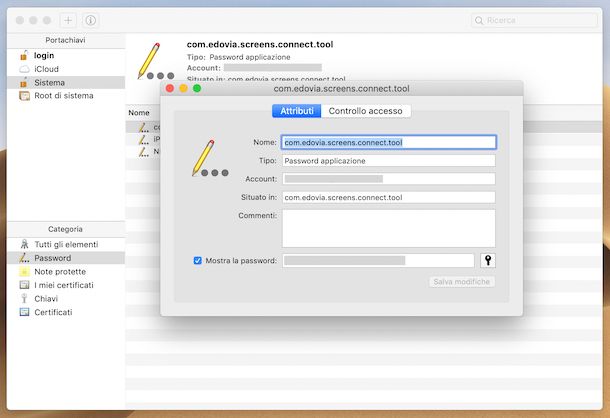Viewport: 610px width, 418px height.
Task: Select Root di sistema keychain
Action: pyautogui.click(x=66, y=96)
